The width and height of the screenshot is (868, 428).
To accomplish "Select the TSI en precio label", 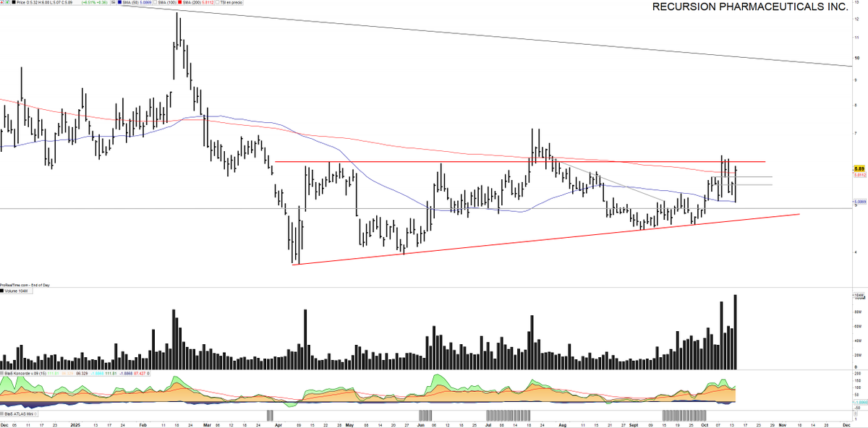I will pyautogui.click(x=231, y=2).
